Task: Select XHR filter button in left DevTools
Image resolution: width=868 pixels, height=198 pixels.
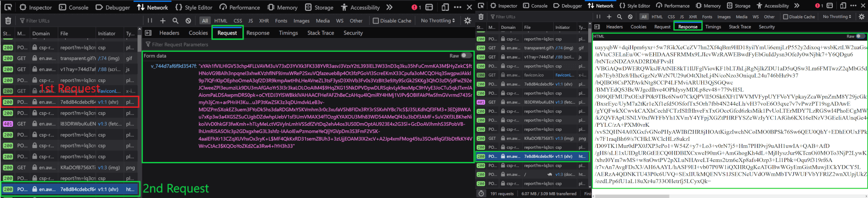Action: click(264, 21)
